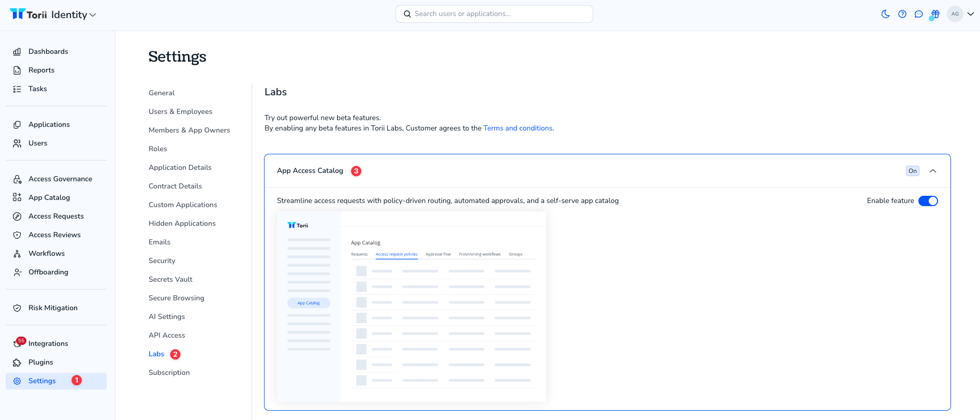Click the Access Requests icon

click(17, 216)
